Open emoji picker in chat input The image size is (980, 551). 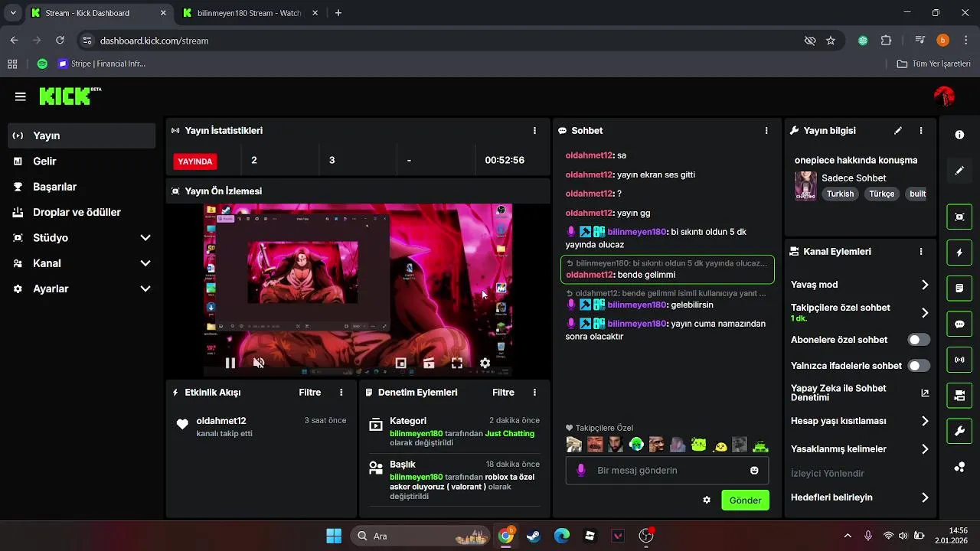pyautogui.click(x=754, y=471)
